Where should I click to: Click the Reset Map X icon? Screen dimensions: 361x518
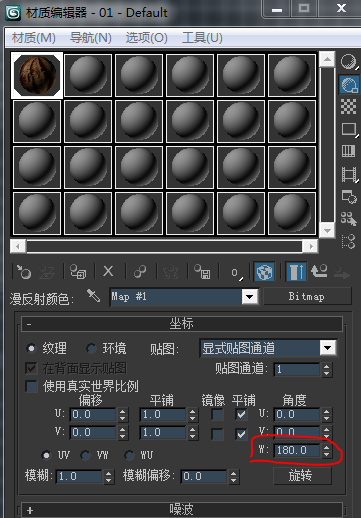coord(108,272)
